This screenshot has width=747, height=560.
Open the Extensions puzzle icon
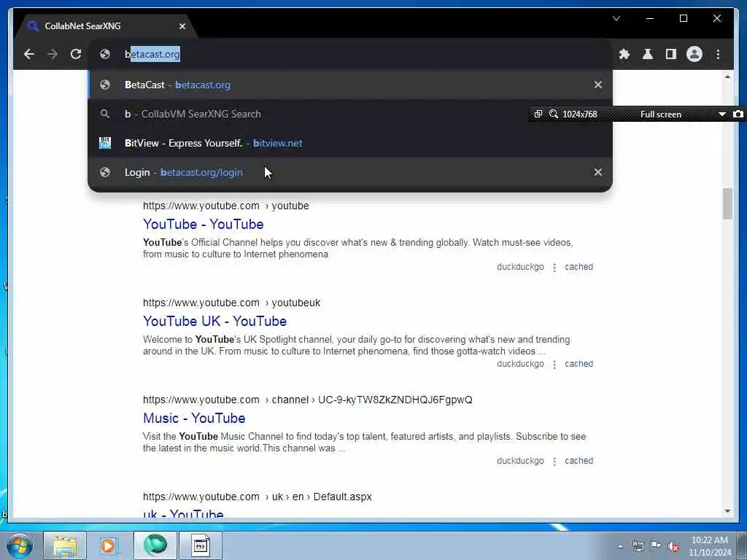coord(624,54)
